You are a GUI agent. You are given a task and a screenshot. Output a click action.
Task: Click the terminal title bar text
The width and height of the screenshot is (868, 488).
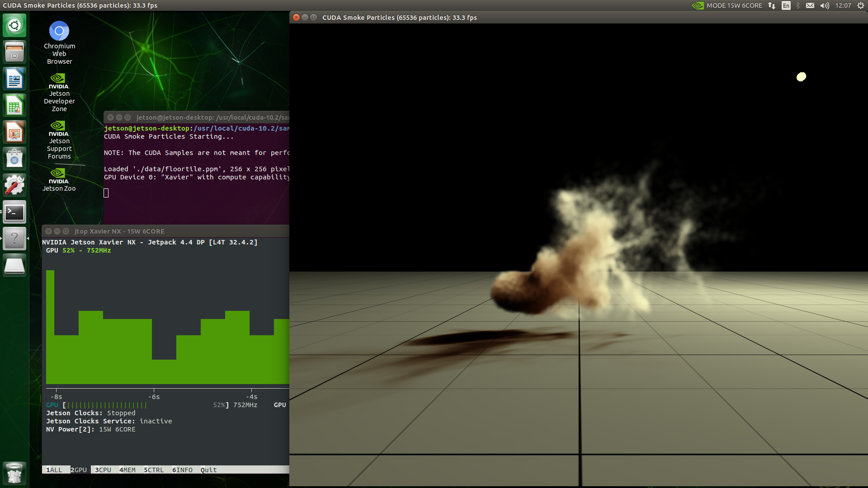click(212, 117)
